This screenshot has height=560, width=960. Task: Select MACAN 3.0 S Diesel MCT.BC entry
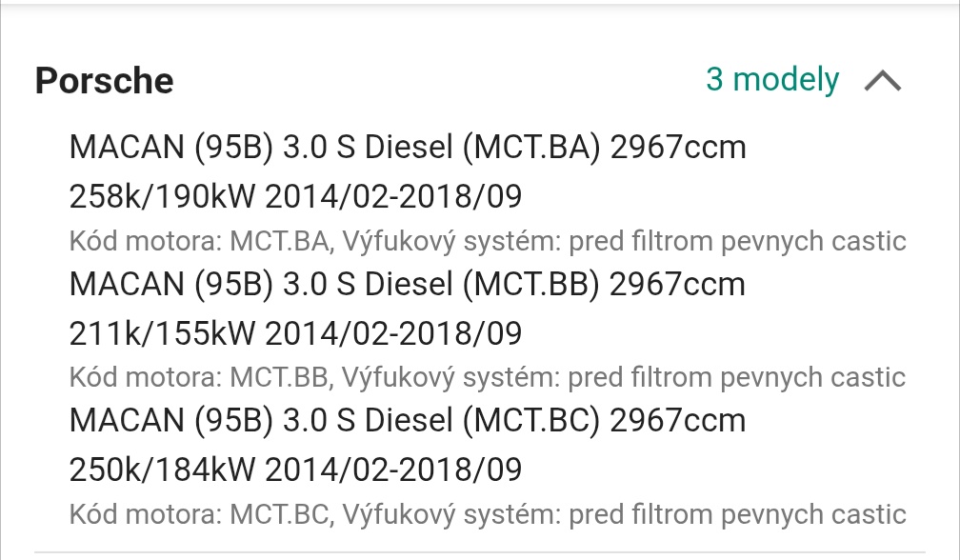[408, 419]
